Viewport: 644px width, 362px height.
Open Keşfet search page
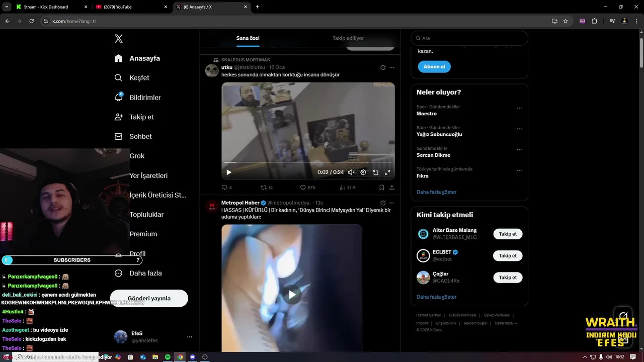(132, 78)
